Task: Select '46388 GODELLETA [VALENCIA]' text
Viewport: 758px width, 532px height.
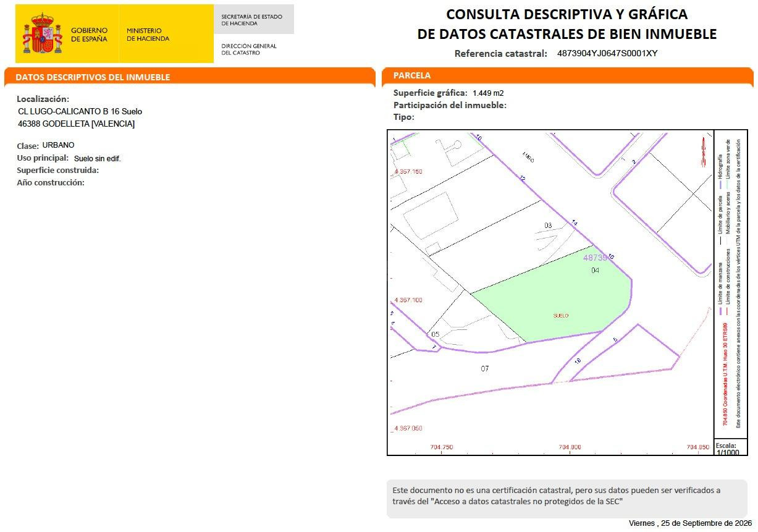Action: pyautogui.click(x=77, y=124)
